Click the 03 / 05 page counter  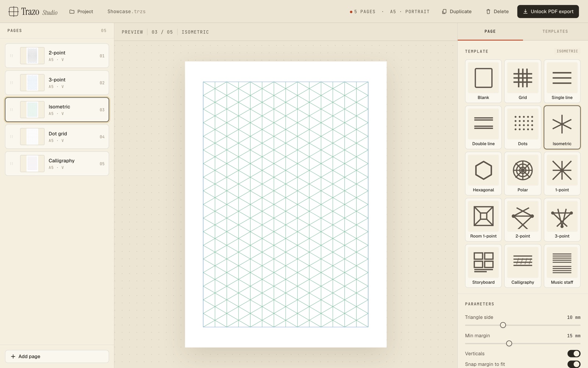click(x=162, y=32)
